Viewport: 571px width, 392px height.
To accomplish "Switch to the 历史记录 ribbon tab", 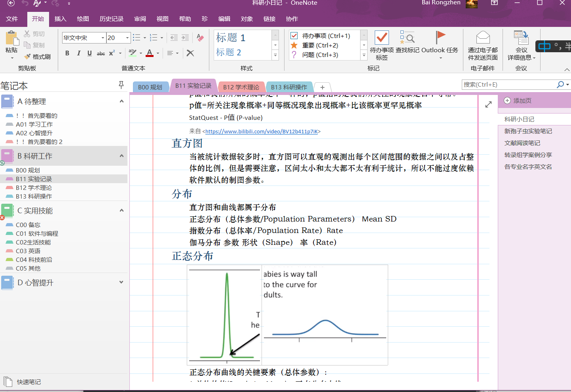I will click(111, 19).
